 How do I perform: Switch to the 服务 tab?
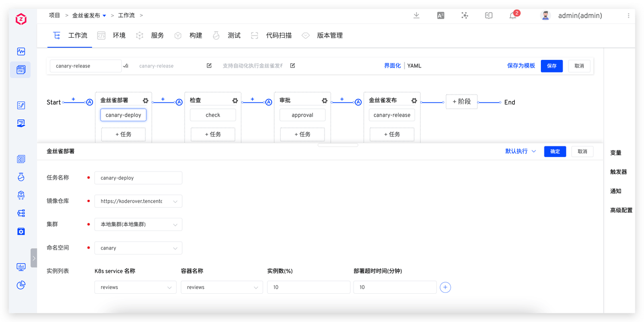pos(157,35)
